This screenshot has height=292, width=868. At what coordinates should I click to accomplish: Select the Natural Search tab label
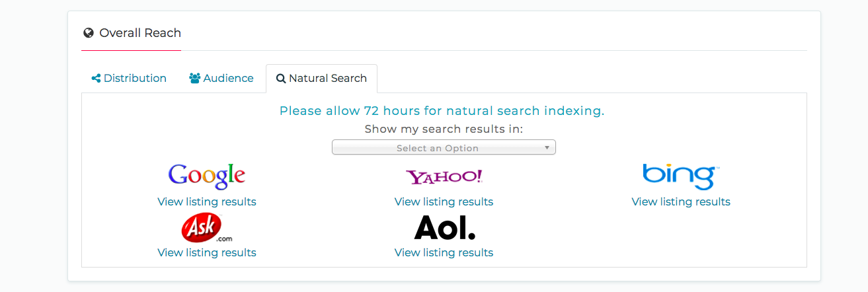328,78
